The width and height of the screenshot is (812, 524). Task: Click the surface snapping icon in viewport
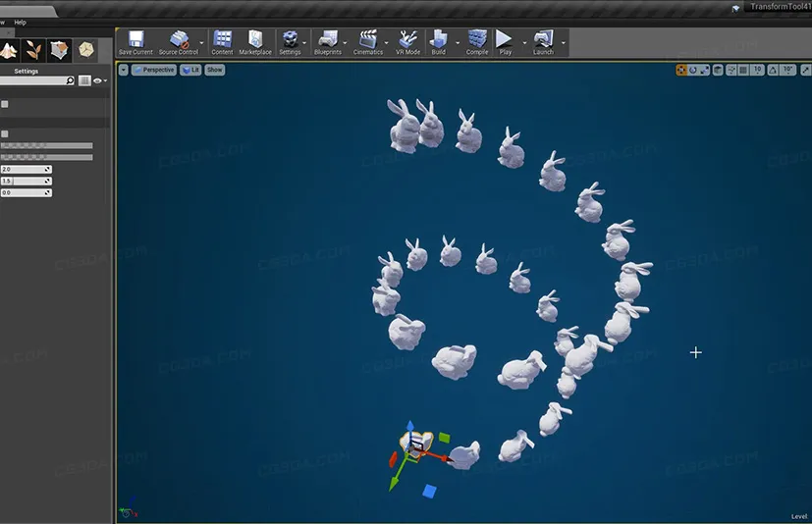click(x=731, y=70)
